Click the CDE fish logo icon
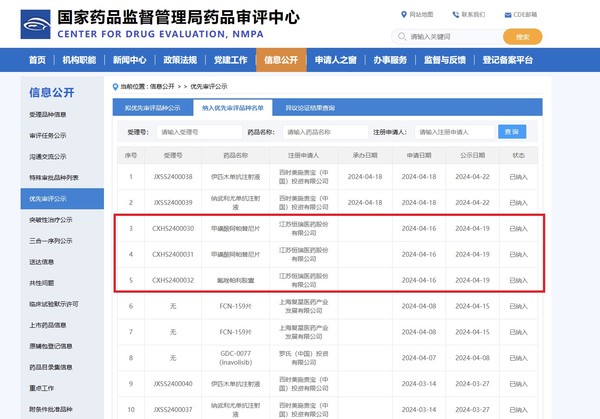Image resolution: width=600 pixels, height=419 pixels. point(36,24)
